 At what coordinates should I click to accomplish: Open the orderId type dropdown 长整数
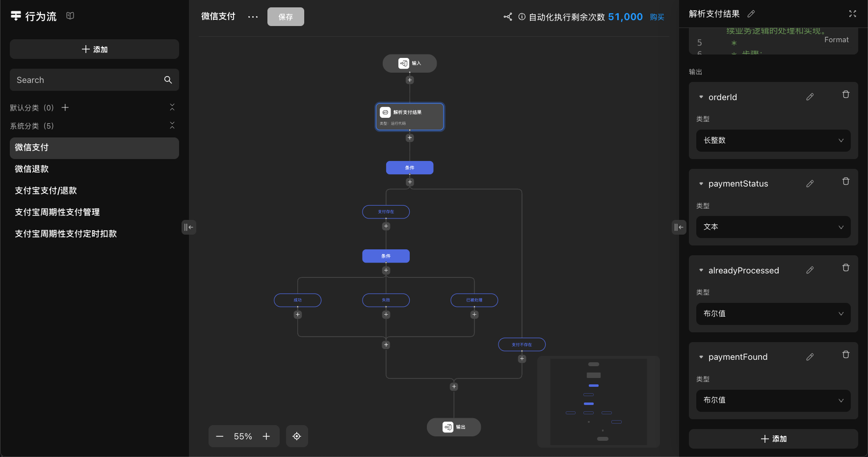(x=773, y=140)
